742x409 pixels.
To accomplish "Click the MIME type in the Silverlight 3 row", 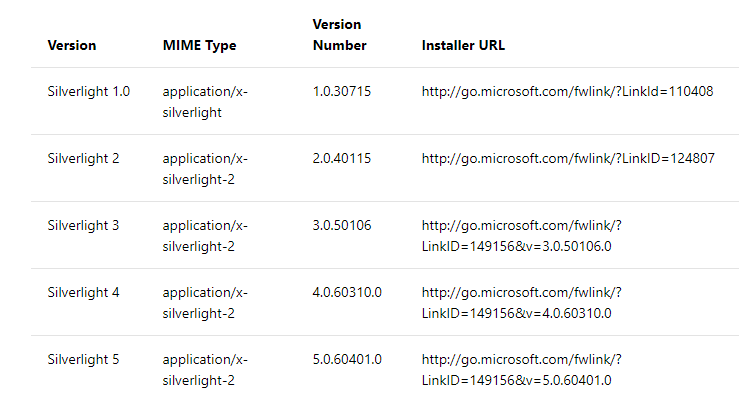I will 205,236.
